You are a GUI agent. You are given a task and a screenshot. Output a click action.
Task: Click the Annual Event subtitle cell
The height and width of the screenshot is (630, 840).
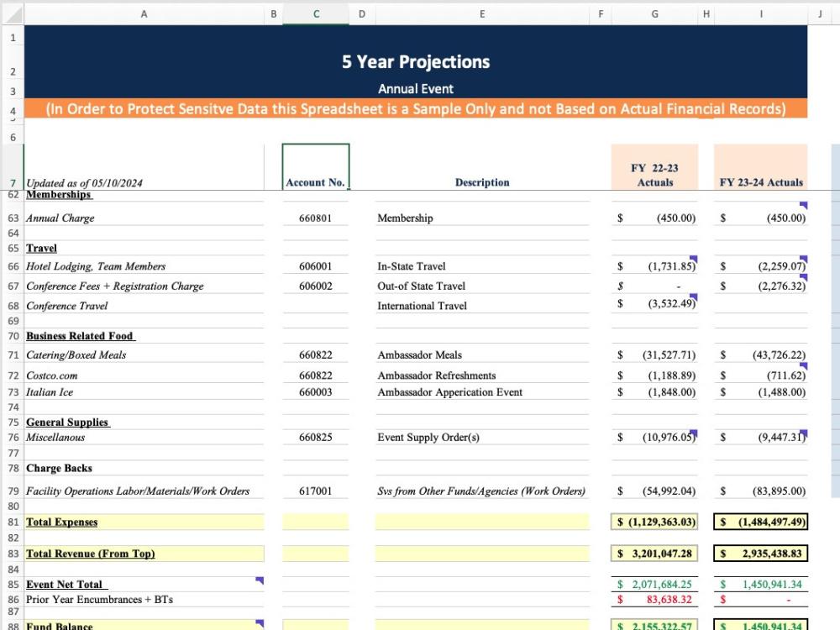(416, 89)
